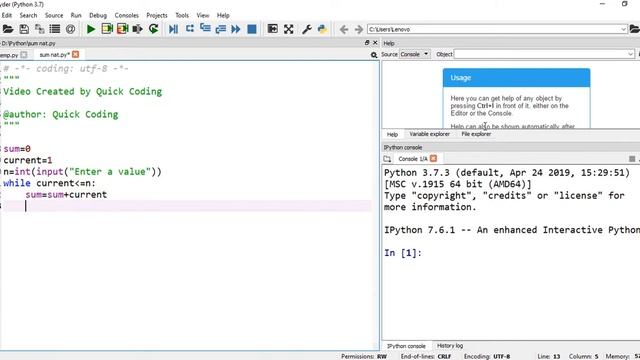This screenshot has width=640, height=360.
Task: Click the code line sum=0
Action: (17, 149)
